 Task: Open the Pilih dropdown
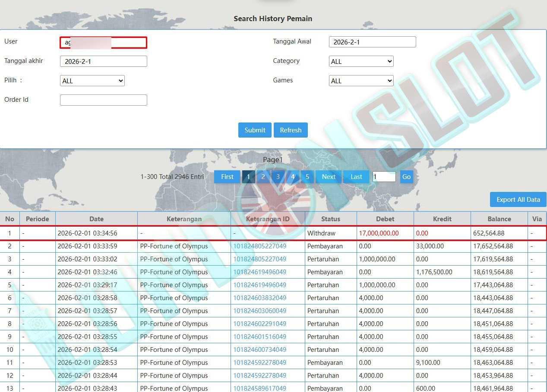coord(92,81)
